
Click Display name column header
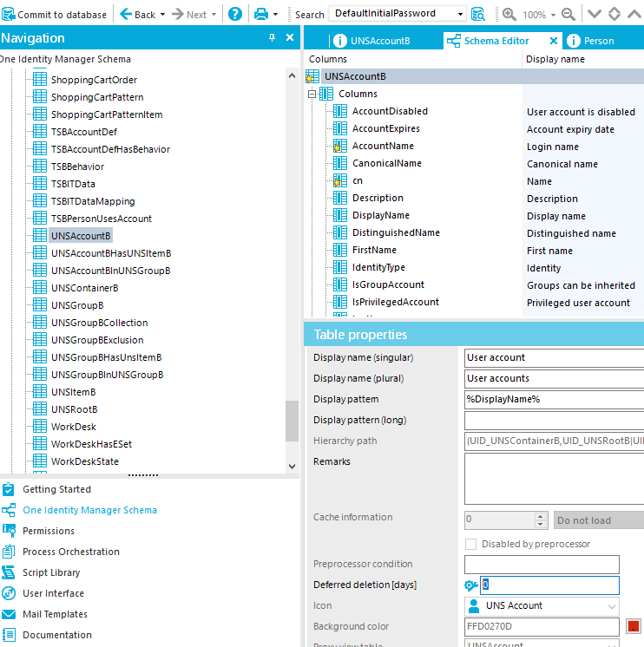(555, 59)
